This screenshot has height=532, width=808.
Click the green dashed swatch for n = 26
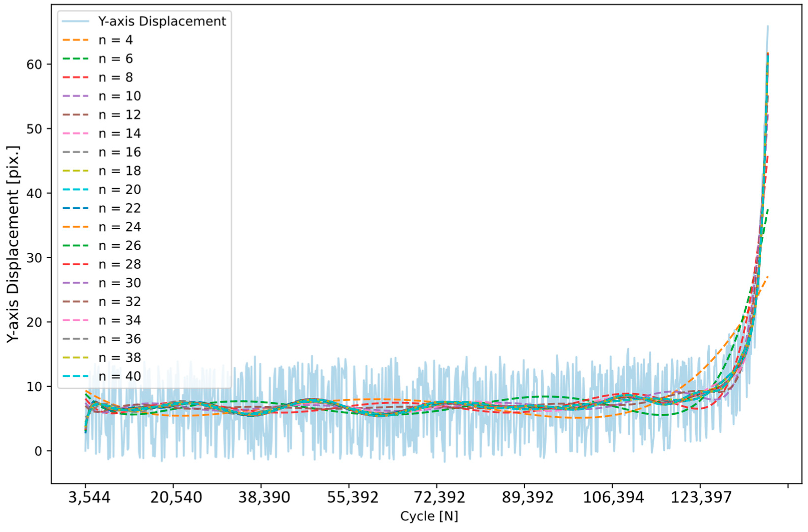[75, 245]
